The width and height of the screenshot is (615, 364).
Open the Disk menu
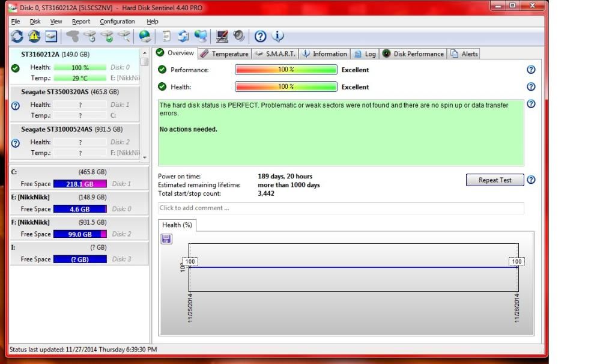(35, 22)
